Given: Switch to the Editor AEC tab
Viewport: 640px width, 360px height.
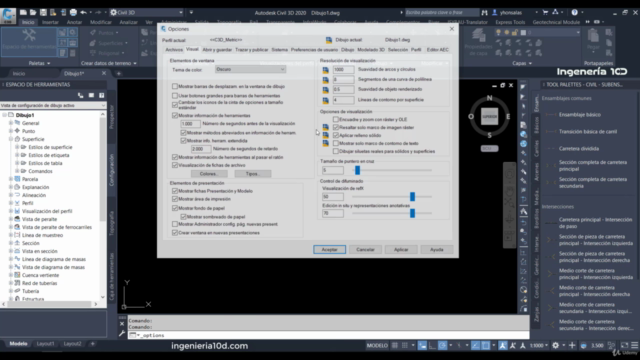Looking at the screenshot, I should click(438, 49).
